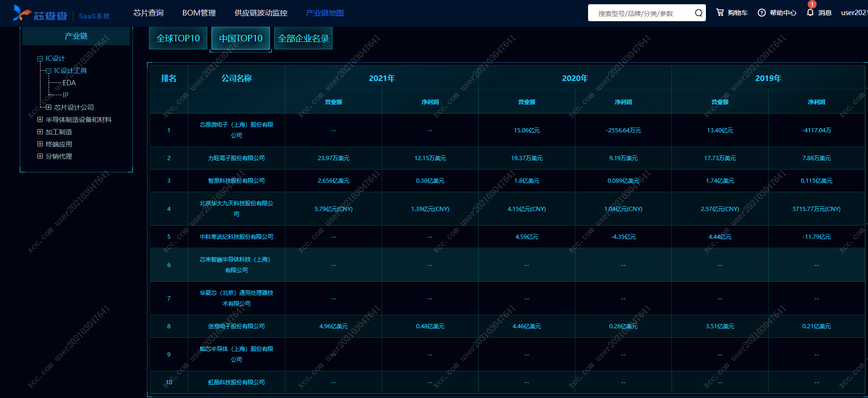Open 力旺電子股份有限公司 company link
Viewport: 868px width, 398px height.
(x=237, y=158)
